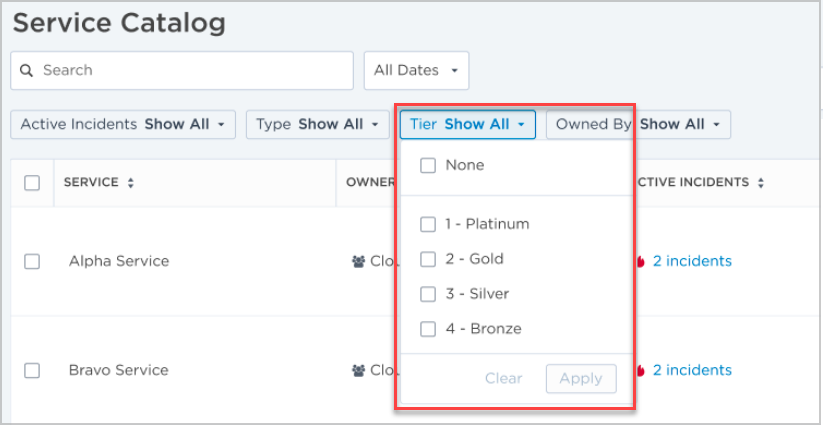Click the team icon beside Alpha Service owner
Screen dimensions: 823x425
[x=358, y=261]
